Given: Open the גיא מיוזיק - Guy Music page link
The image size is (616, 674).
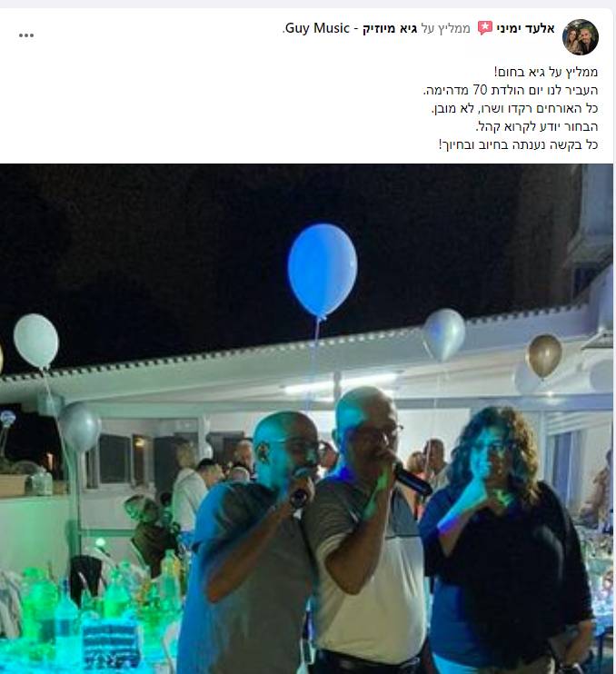Looking at the screenshot, I should pyautogui.click(x=351, y=29).
